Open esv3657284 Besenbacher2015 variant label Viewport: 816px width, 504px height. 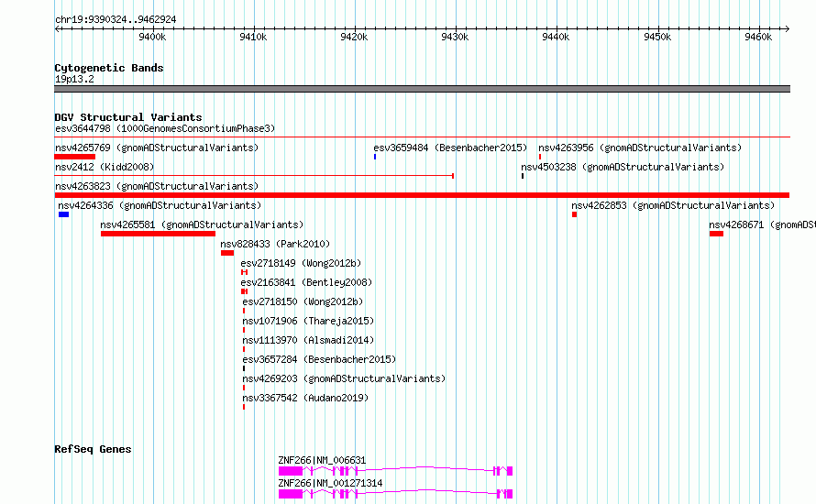tap(319, 359)
